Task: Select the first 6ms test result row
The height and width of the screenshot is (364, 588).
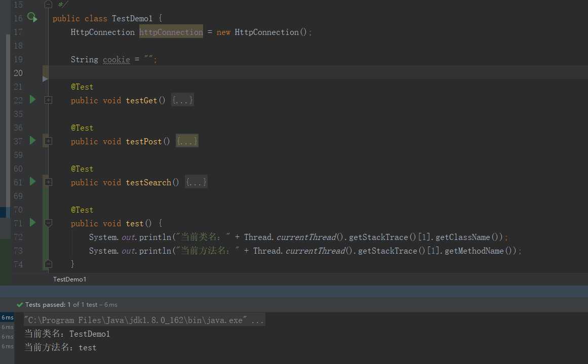Action: click(x=7, y=317)
